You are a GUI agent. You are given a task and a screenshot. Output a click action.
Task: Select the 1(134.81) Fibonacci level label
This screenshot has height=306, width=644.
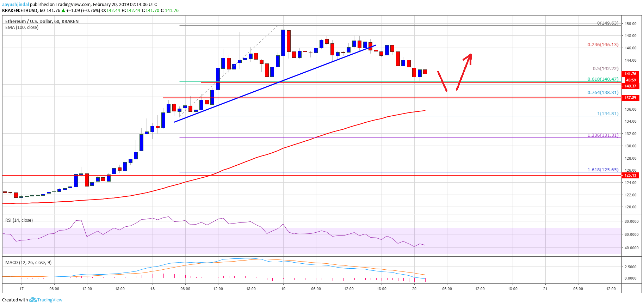608,114
